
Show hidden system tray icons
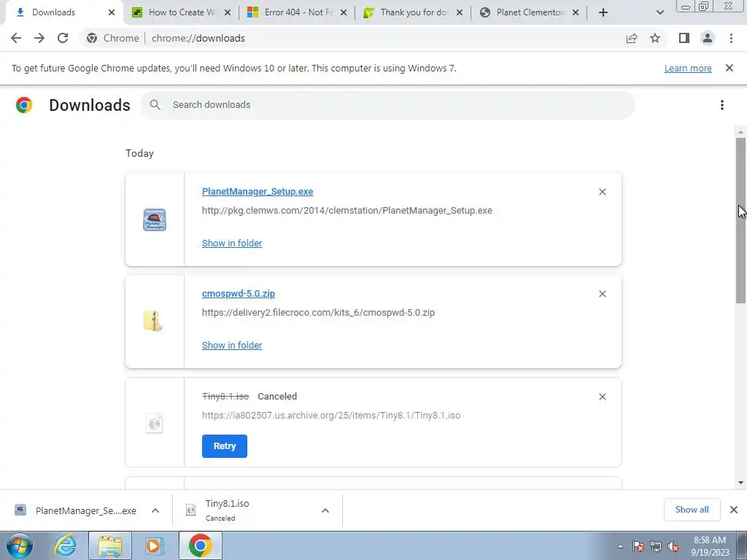[x=620, y=546]
